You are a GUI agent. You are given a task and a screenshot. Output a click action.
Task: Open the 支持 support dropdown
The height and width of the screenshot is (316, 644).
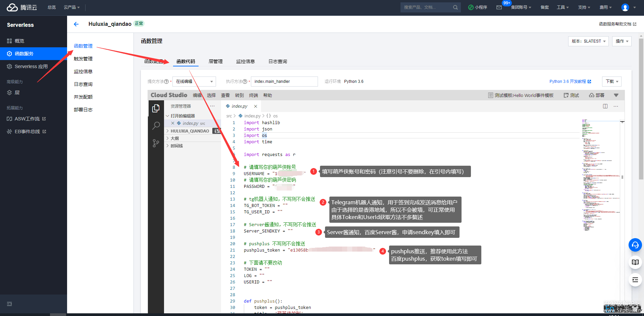[584, 7]
